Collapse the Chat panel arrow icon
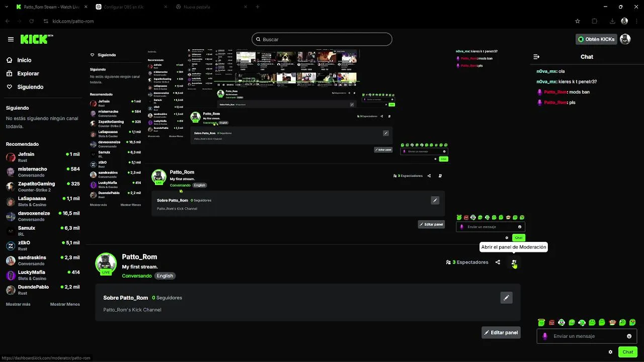This screenshot has width=644, height=362. (536, 57)
